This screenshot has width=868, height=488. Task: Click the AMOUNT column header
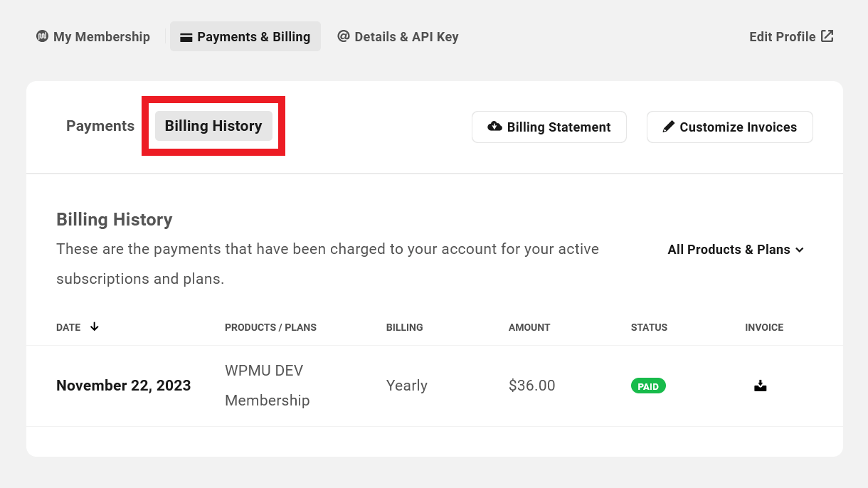pos(529,327)
